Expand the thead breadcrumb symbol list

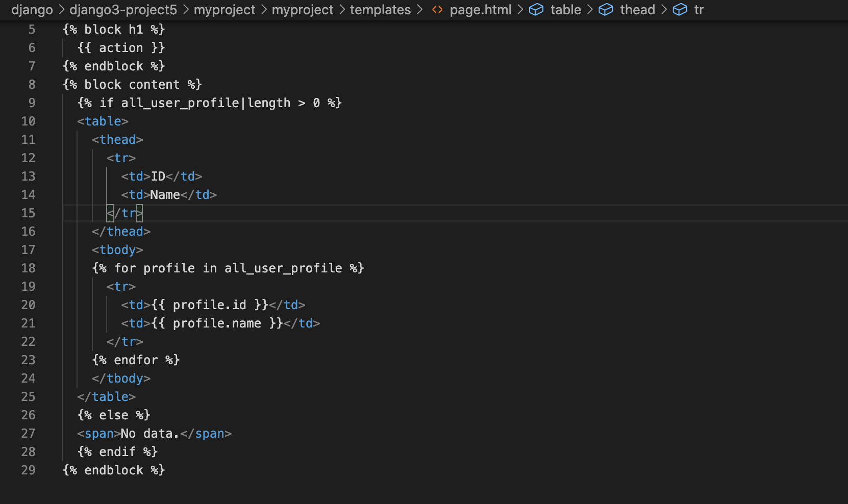point(637,10)
